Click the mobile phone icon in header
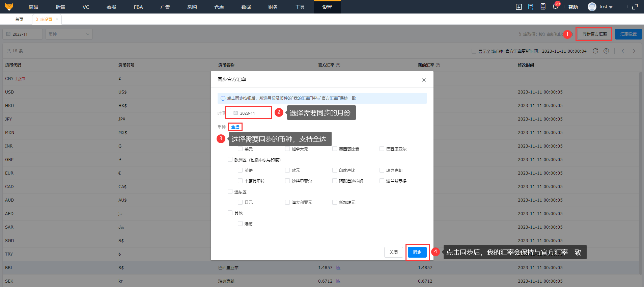The height and width of the screenshot is (287, 644). [543, 7]
